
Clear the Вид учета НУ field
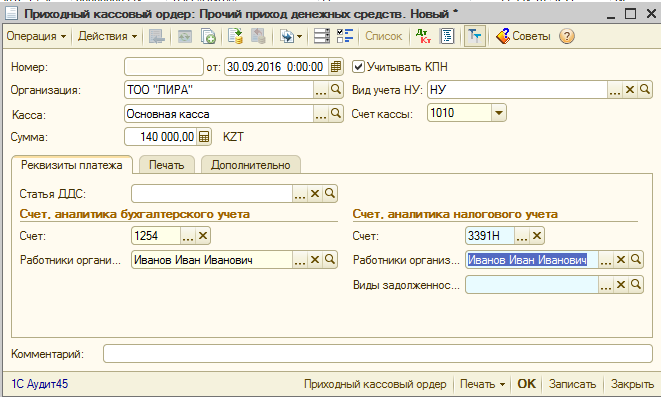click(x=630, y=90)
